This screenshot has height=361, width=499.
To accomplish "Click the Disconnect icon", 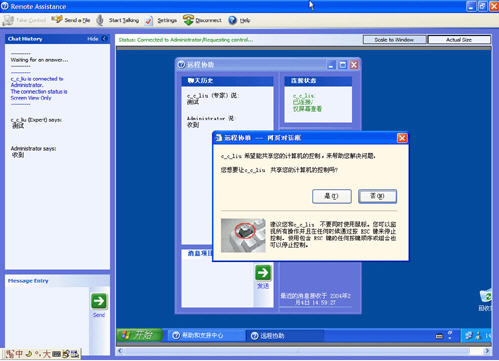I will pyautogui.click(x=188, y=20).
